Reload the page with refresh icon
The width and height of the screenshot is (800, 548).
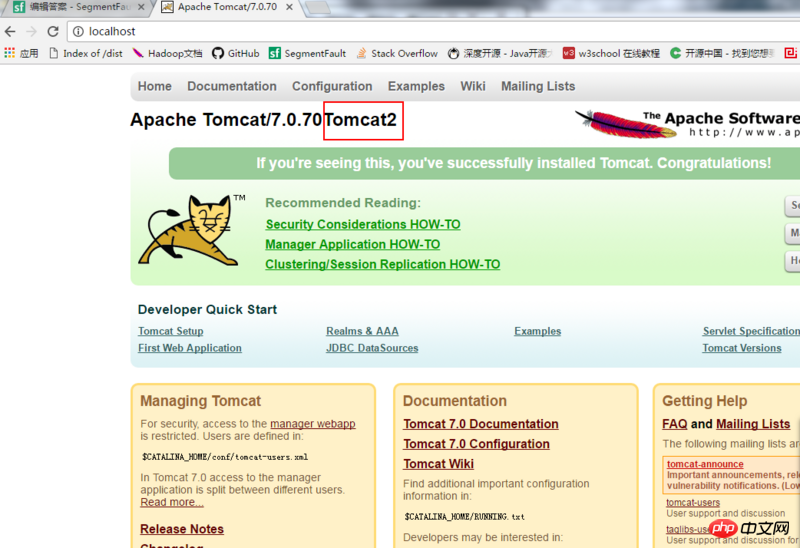(x=53, y=32)
